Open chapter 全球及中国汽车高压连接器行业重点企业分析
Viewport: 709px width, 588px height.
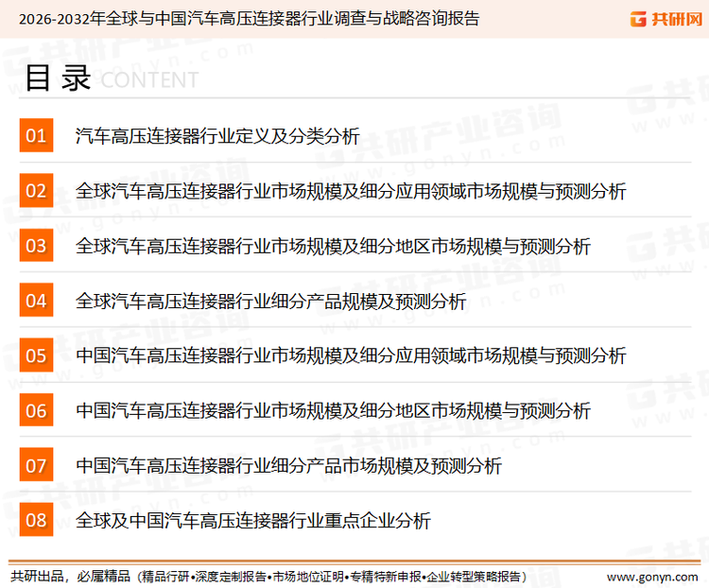pyautogui.click(x=253, y=520)
